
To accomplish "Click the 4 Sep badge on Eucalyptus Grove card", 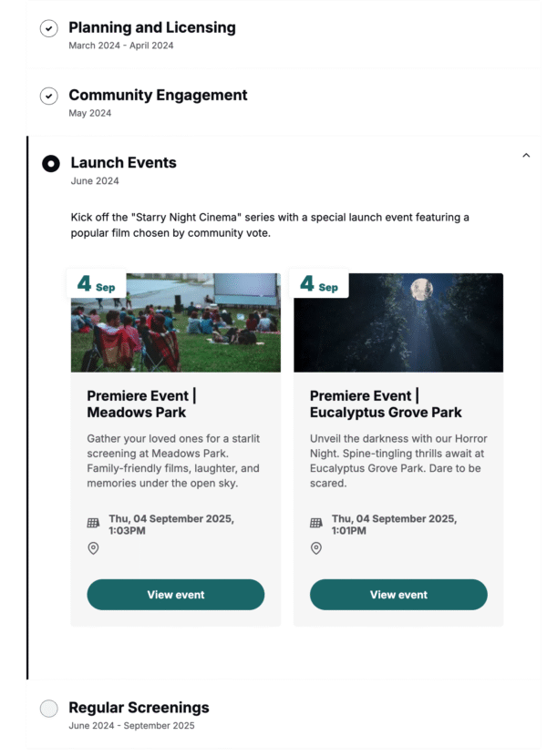I will point(318,285).
